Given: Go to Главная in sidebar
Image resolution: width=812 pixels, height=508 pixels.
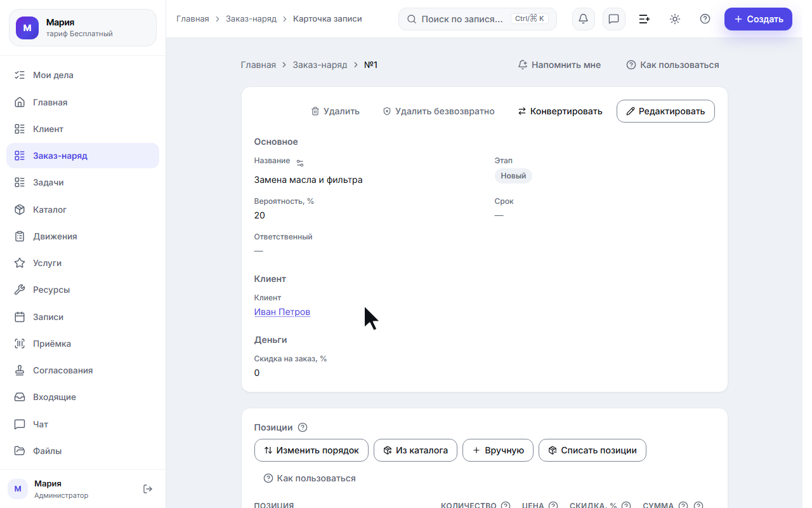Looking at the screenshot, I should (82, 102).
